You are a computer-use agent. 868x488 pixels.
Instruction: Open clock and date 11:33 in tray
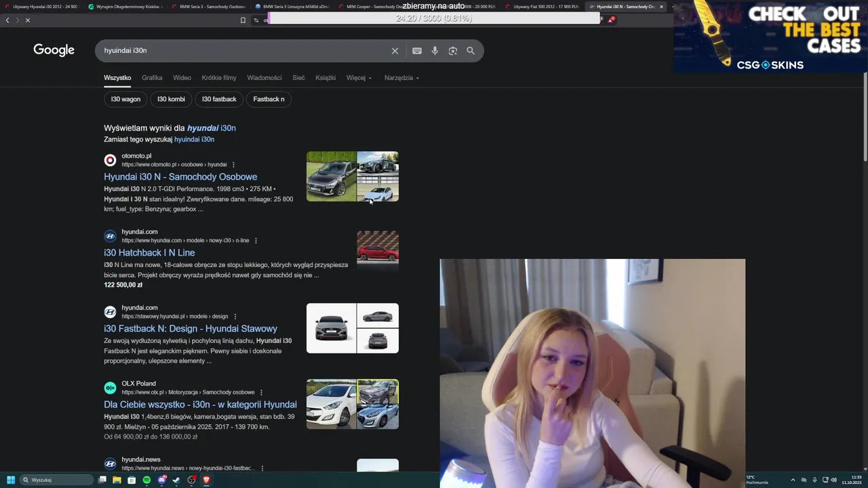click(x=851, y=480)
